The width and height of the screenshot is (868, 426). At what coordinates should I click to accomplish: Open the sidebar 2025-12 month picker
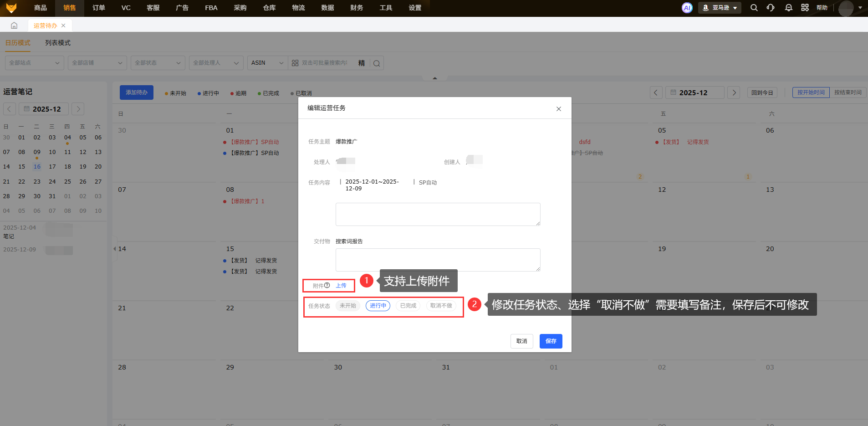click(x=44, y=109)
